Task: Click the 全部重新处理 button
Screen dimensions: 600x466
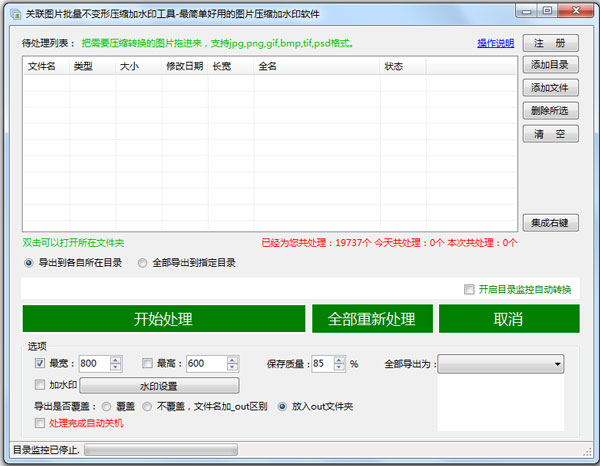Action: pos(372,319)
